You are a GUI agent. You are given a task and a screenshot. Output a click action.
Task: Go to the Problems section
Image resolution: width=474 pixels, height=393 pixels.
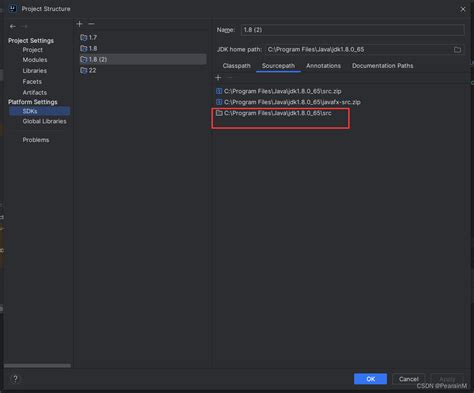tap(36, 140)
